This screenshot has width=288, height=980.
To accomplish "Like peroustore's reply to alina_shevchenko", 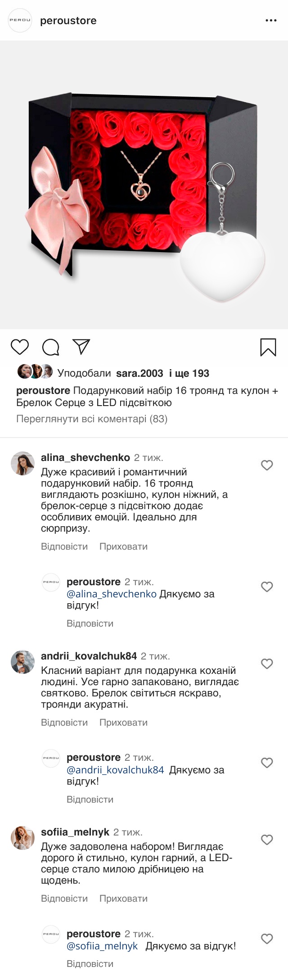I will click(x=267, y=587).
